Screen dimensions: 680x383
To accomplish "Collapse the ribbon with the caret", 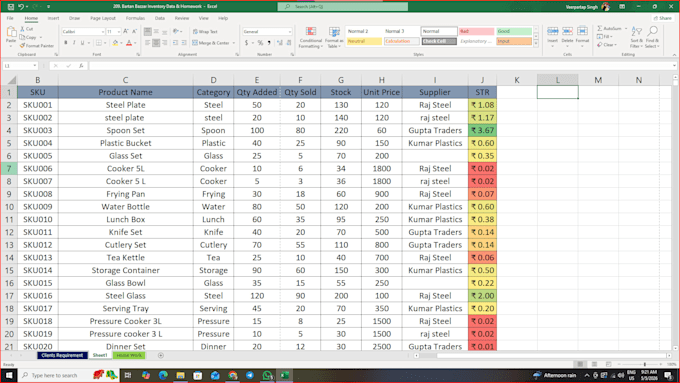I will (674, 55).
